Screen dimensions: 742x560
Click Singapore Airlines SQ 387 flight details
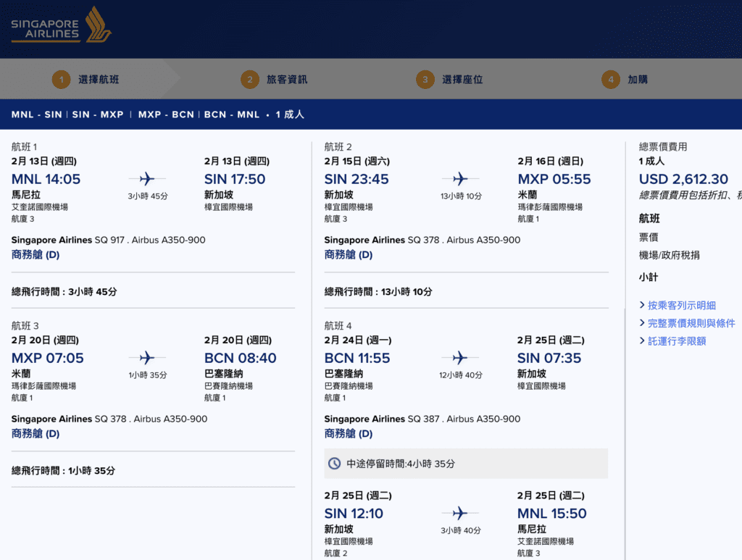[422, 419]
